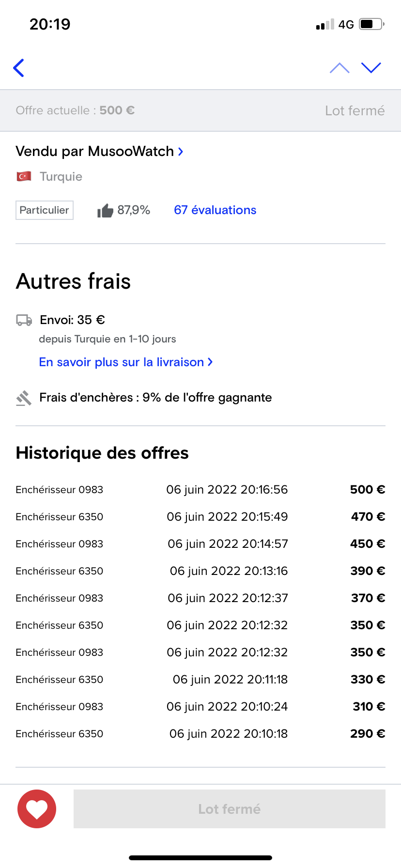Open the 67 évaluations link
Screen dimensions: 401x868
click(x=215, y=210)
